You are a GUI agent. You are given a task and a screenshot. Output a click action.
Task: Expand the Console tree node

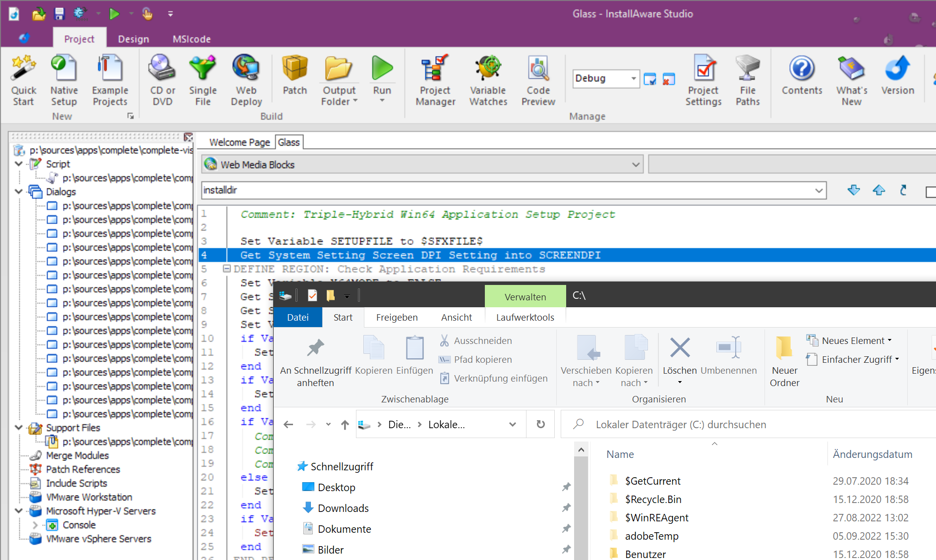click(35, 524)
